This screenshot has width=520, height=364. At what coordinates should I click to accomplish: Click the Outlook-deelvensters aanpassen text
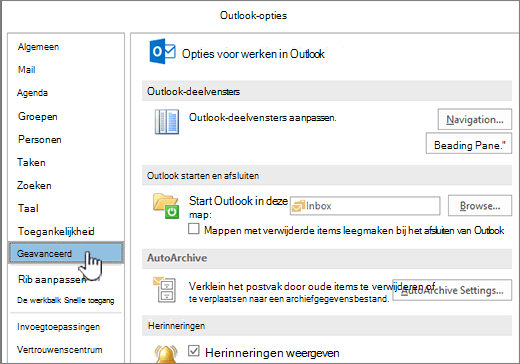tap(263, 118)
